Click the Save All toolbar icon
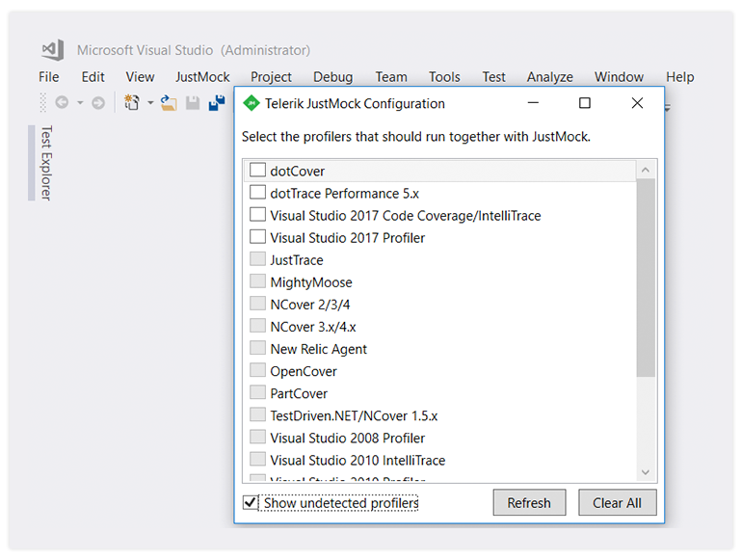742x560 pixels. [x=217, y=103]
